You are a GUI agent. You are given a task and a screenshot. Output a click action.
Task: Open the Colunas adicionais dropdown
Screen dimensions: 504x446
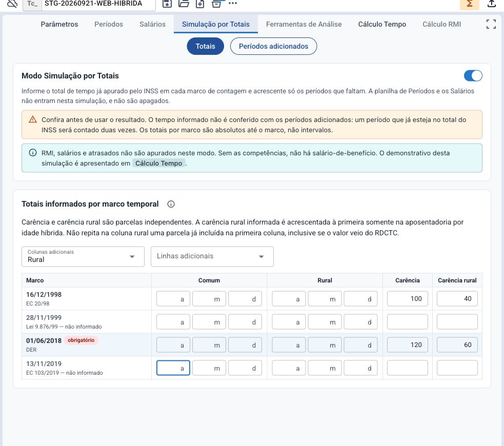[x=83, y=256]
